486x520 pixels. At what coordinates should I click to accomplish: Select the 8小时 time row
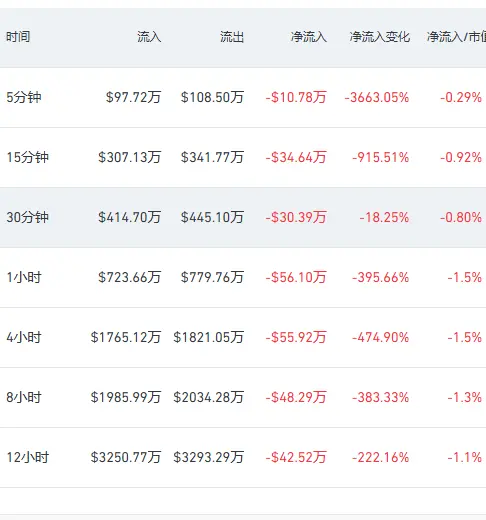[x=243, y=397]
